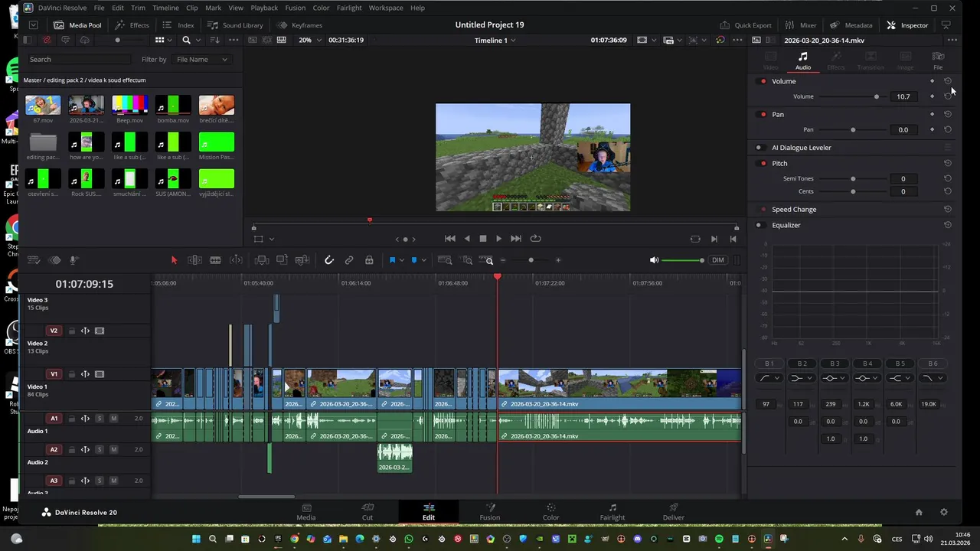Open the Fusion menu

[x=296, y=8]
